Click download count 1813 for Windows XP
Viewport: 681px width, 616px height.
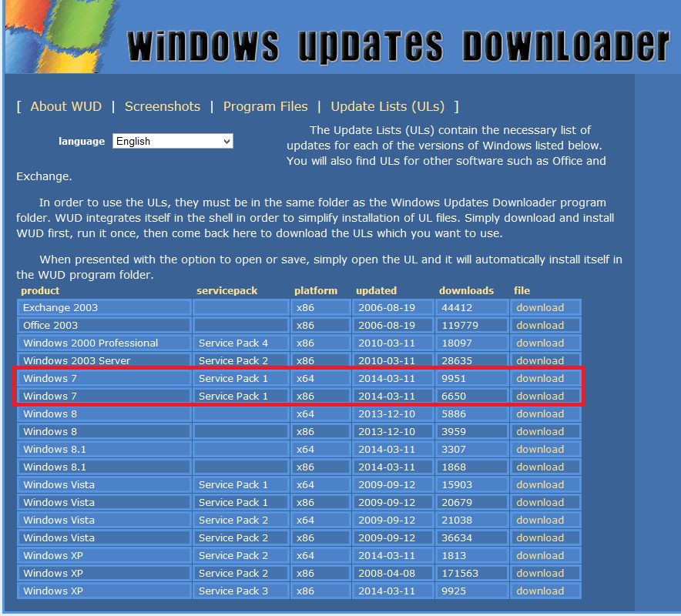tap(454, 556)
